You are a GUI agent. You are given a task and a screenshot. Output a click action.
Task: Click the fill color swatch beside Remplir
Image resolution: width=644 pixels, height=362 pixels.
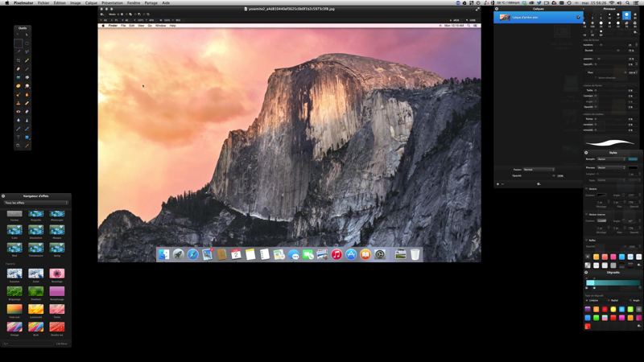633,158
